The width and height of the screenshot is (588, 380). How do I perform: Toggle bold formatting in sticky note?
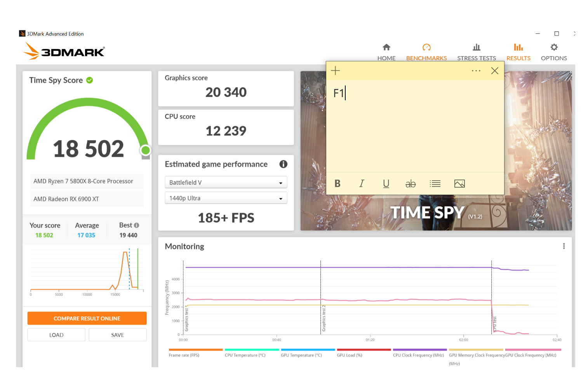pyautogui.click(x=337, y=183)
